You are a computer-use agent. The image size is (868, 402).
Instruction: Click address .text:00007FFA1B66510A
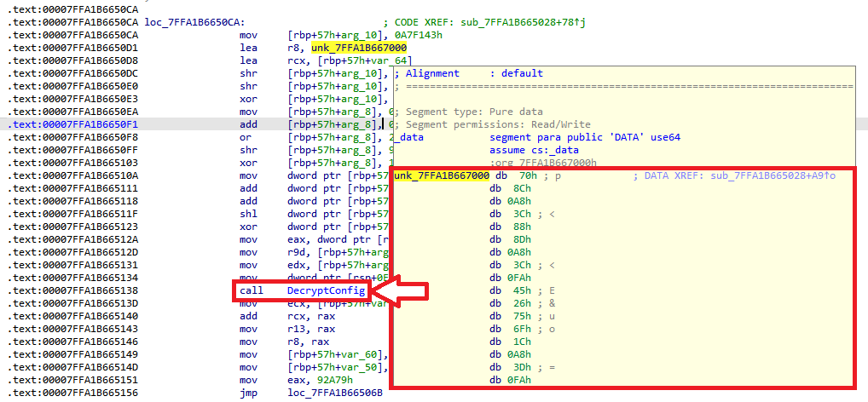click(x=73, y=175)
